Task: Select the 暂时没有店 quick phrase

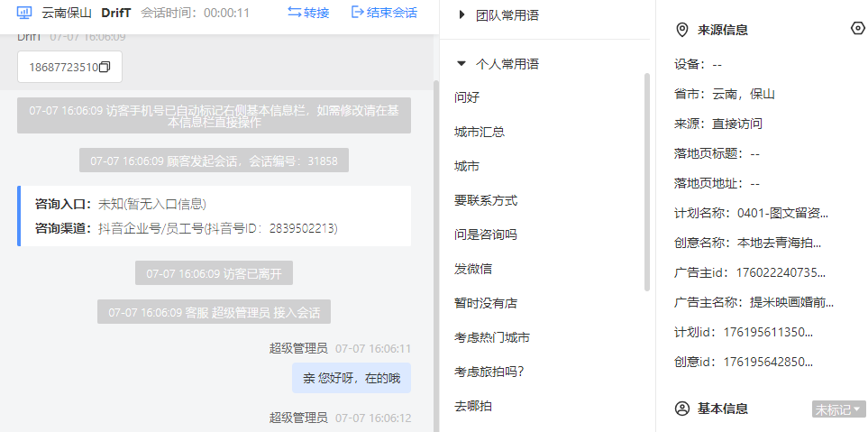Action: (x=486, y=304)
